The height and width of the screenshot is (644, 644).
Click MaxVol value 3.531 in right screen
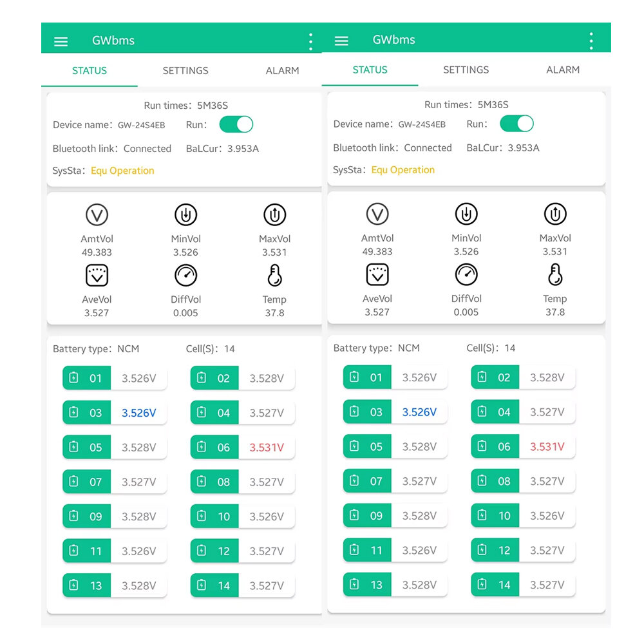(x=555, y=251)
